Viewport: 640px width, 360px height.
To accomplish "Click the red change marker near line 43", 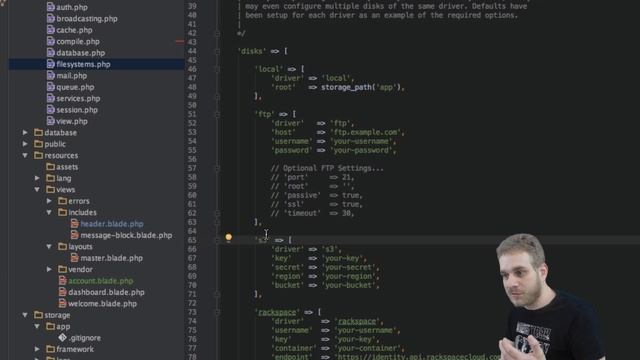I will [x=180, y=42].
